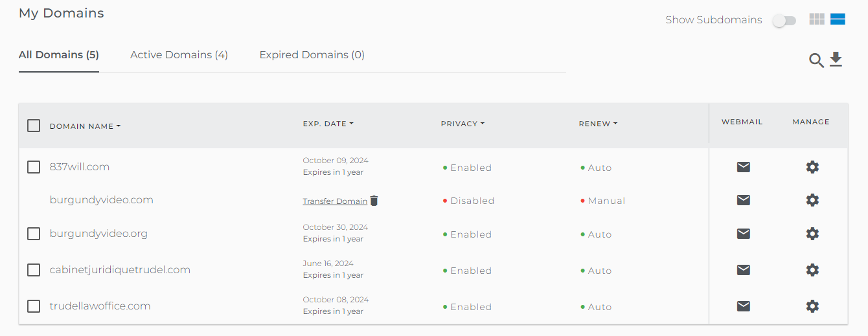The width and height of the screenshot is (868, 336).
Task: Click the Transfer Domain link
Action: 335,201
